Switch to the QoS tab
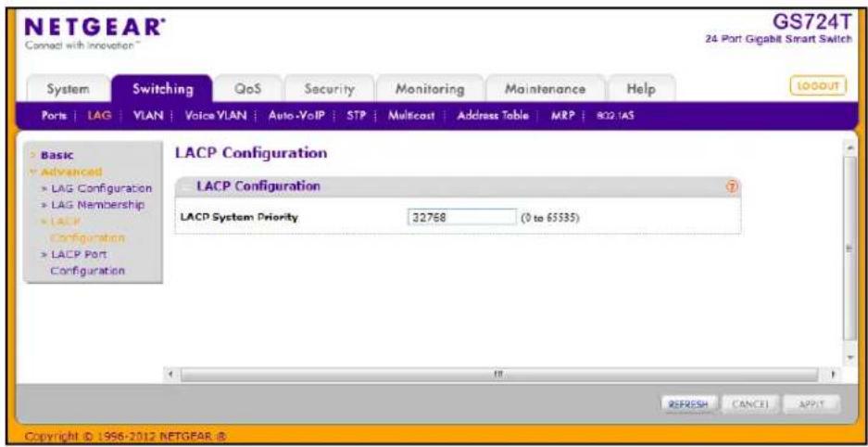This screenshot has height=447, width=868. [x=247, y=89]
